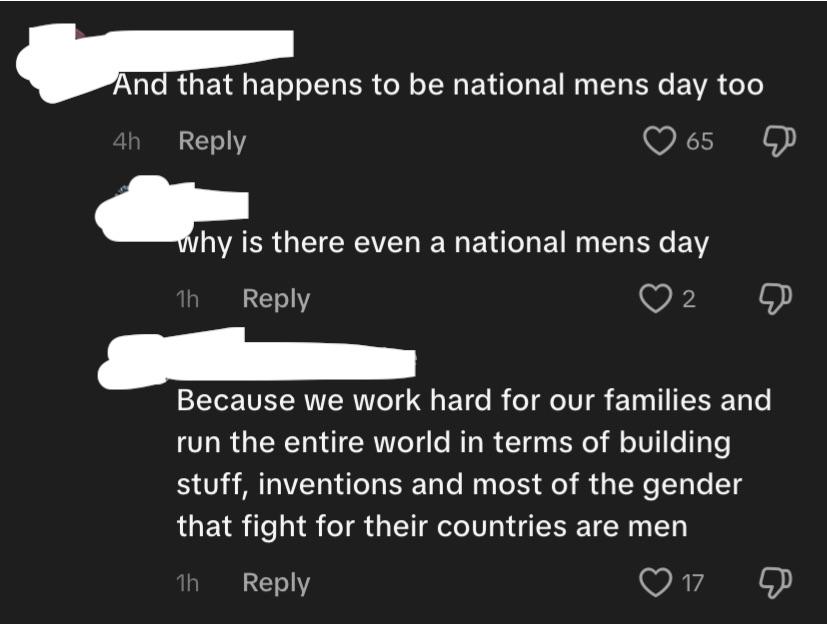Select the "And that happens to be" comment text
The width and height of the screenshot is (827, 624).
pyautogui.click(x=438, y=85)
